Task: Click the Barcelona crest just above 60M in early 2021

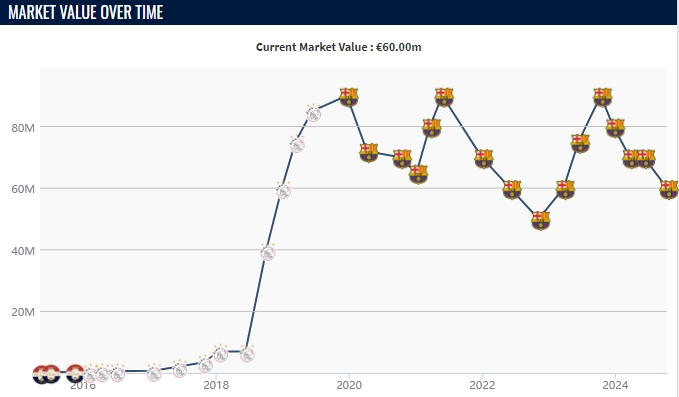Action: click(418, 174)
